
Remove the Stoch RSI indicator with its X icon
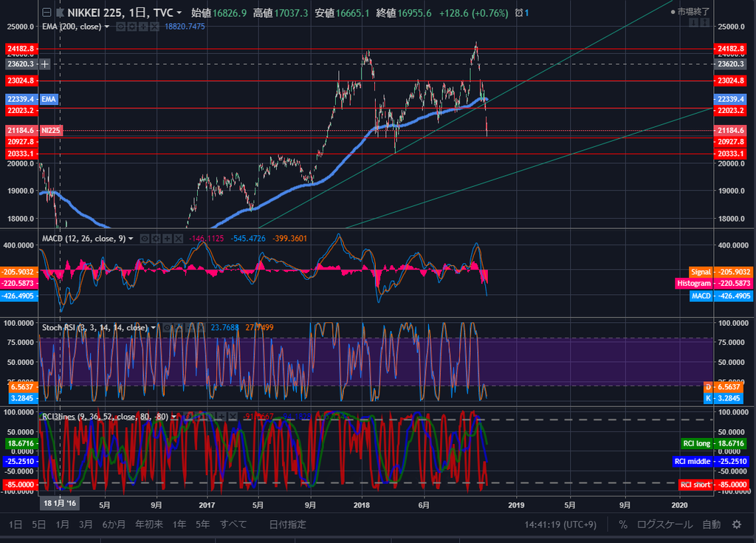point(200,328)
